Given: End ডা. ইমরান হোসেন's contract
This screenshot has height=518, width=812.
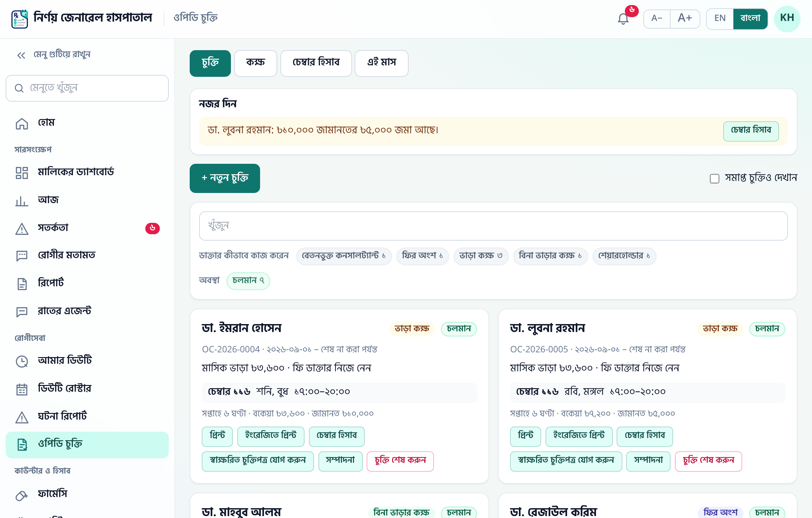Looking at the screenshot, I should [400, 461].
